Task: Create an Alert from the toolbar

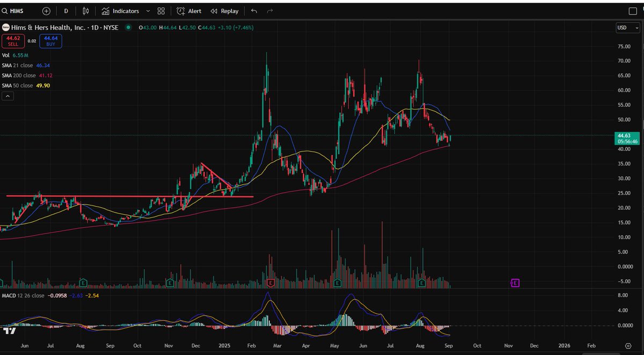Action: [189, 11]
